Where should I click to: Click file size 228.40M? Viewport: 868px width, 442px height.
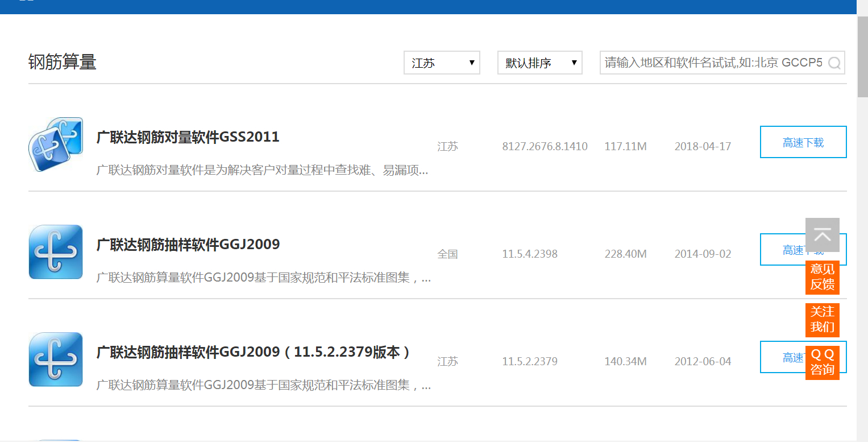point(625,254)
